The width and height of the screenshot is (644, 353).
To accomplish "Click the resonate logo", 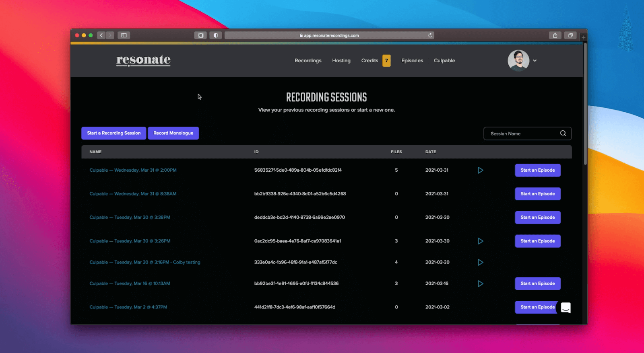I will coord(143,60).
